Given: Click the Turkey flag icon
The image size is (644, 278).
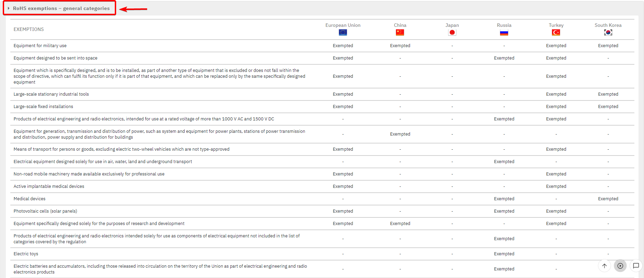Looking at the screenshot, I should click(556, 32).
